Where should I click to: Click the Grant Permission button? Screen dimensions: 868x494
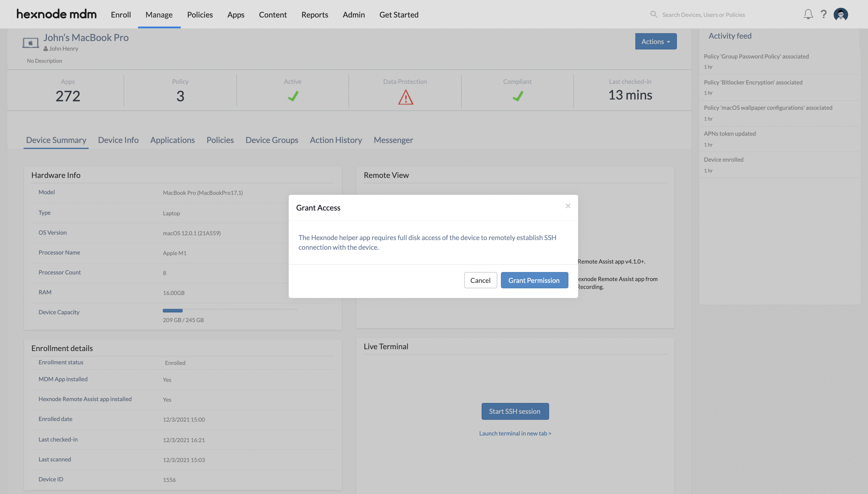534,280
